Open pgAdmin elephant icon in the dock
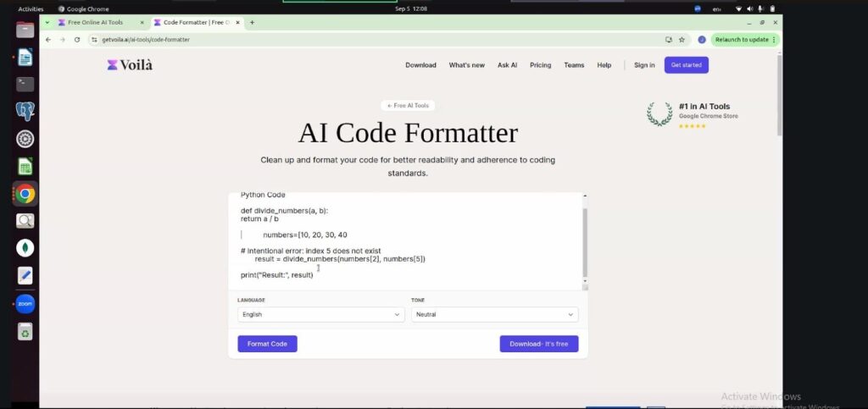This screenshot has height=409, width=868. (25, 111)
